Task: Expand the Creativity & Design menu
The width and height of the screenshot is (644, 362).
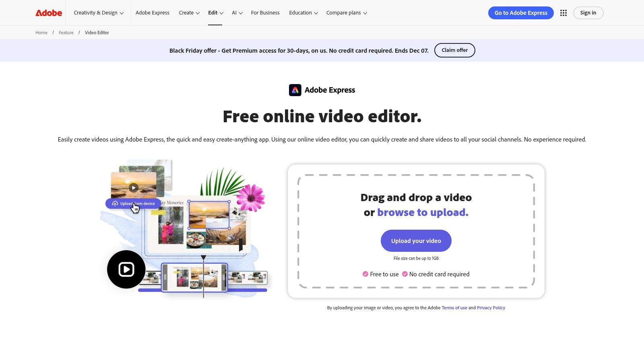Action: [98, 12]
